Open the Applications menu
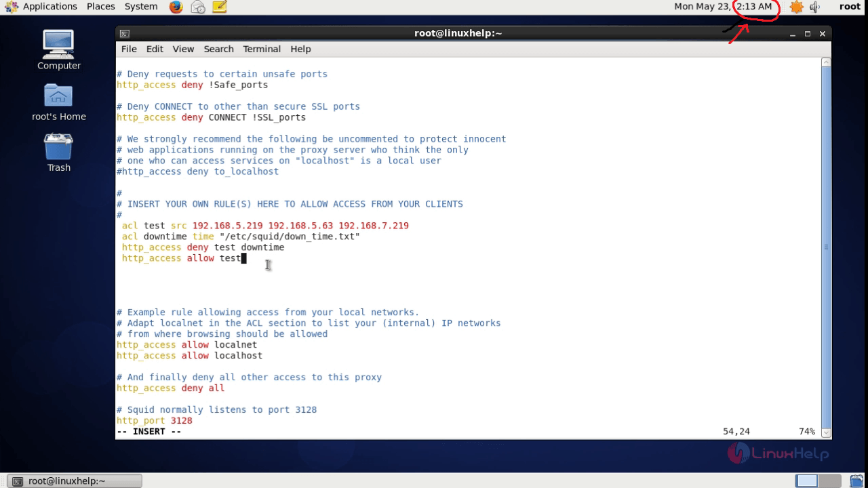The width and height of the screenshot is (868, 488). (50, 7)
